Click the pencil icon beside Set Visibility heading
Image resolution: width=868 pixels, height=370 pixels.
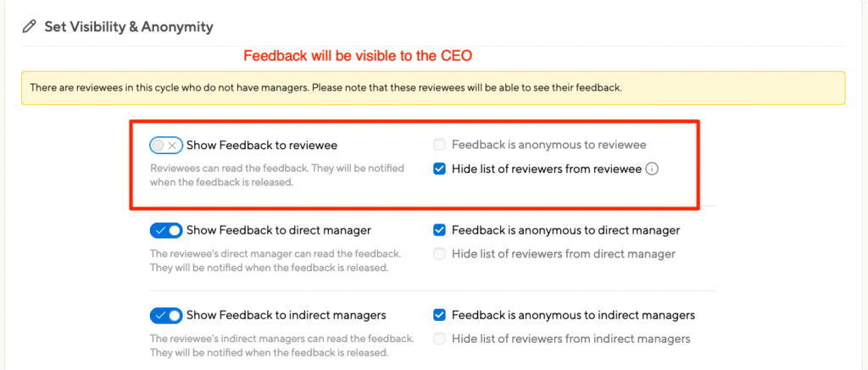[x=30, y=26]
